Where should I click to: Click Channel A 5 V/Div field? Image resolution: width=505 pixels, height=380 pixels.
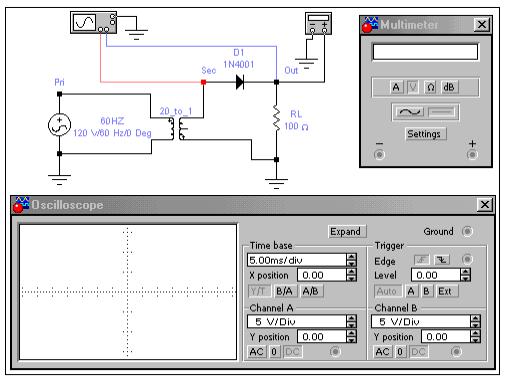tap(297, 322)
